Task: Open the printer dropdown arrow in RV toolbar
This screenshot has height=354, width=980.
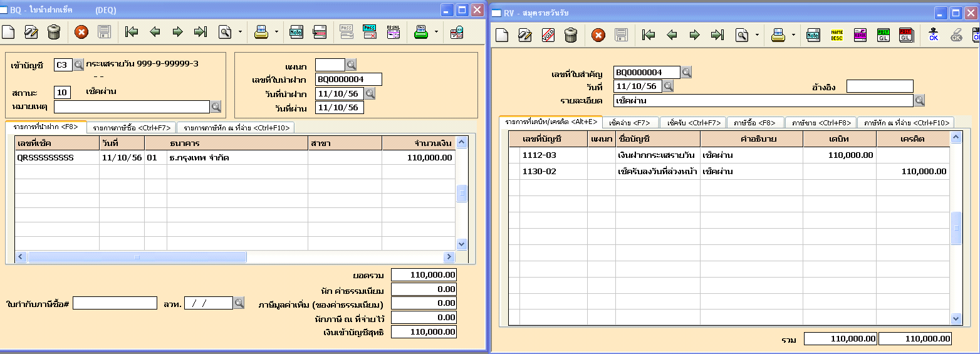Action: pos(794,35)
